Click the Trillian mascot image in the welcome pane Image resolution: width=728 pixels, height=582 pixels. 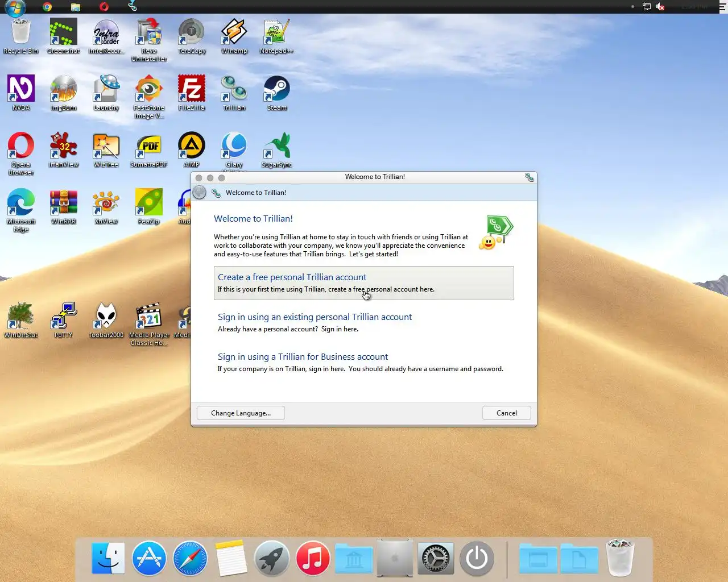tap(496, 233)
